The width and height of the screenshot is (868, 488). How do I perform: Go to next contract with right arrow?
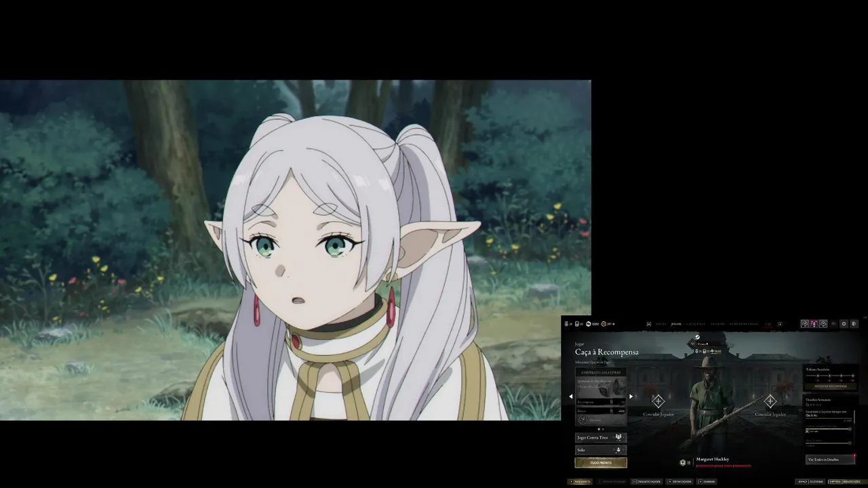[x=631, y=396]
